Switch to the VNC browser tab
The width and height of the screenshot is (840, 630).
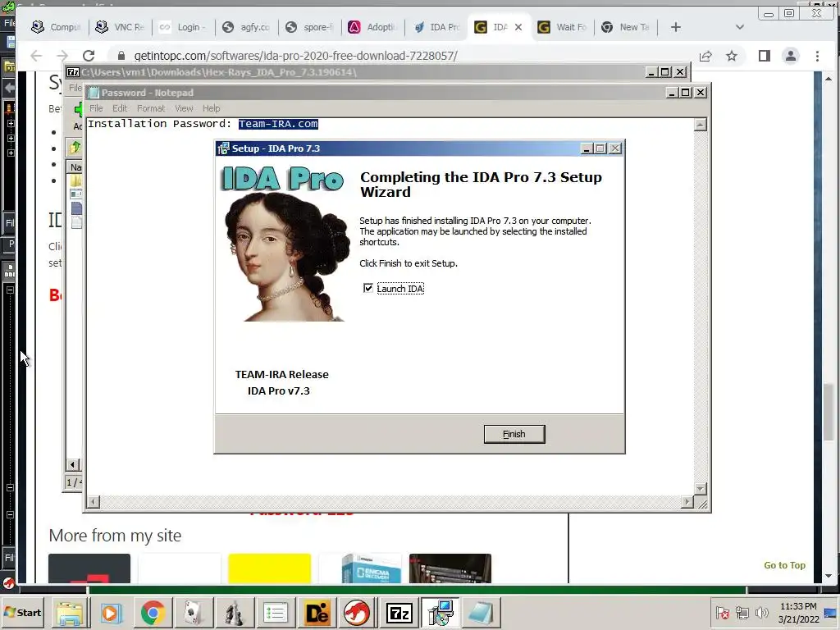click(120, 27)
